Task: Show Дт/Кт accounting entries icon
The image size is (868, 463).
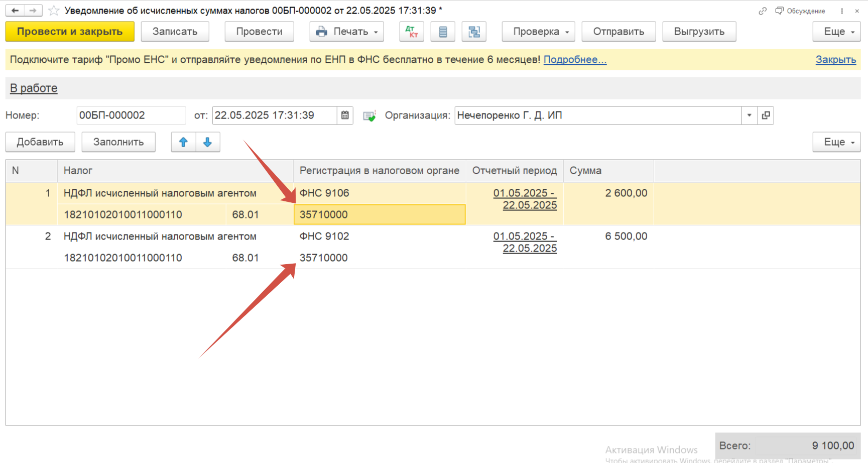Action: point(412,32)
